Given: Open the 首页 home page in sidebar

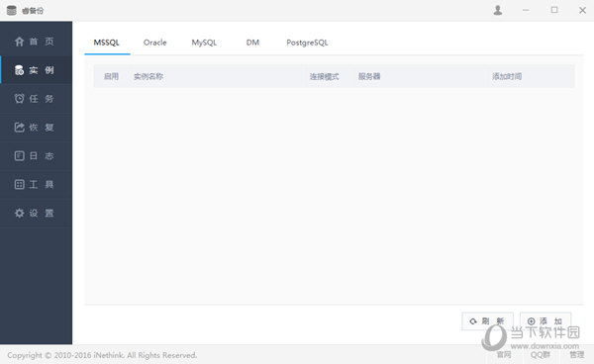Looking at the screenshot, I should (x=36, y=42).
